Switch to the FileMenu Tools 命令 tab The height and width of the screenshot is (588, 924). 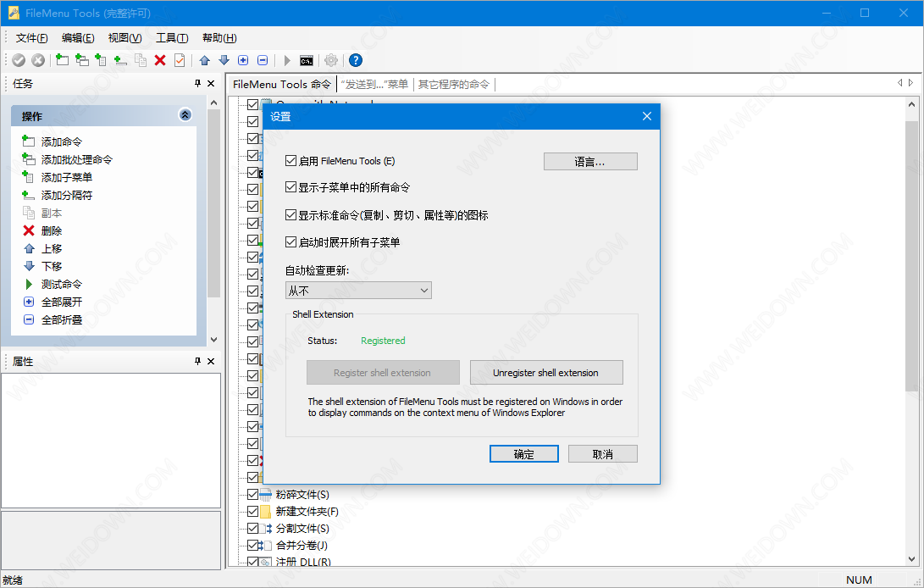(x=282, y=85)
